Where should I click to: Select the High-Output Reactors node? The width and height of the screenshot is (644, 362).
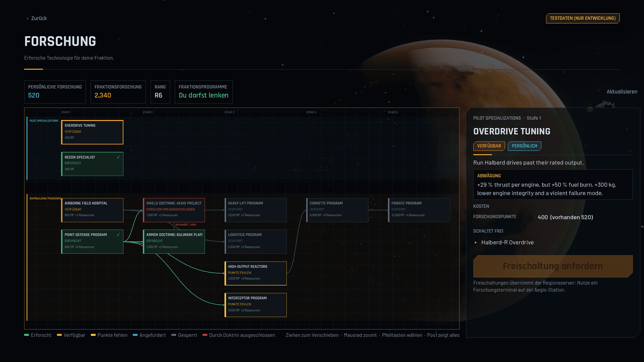tap(256, 274)
